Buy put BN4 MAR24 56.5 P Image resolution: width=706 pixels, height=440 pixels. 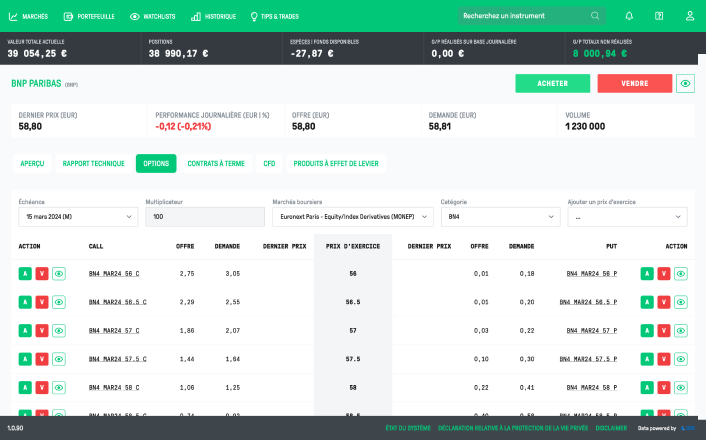pos(647,302)
